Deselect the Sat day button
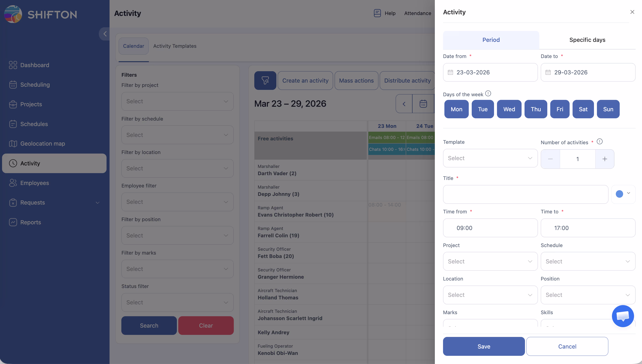The image size is (642, 364). (x=583, y=109)
